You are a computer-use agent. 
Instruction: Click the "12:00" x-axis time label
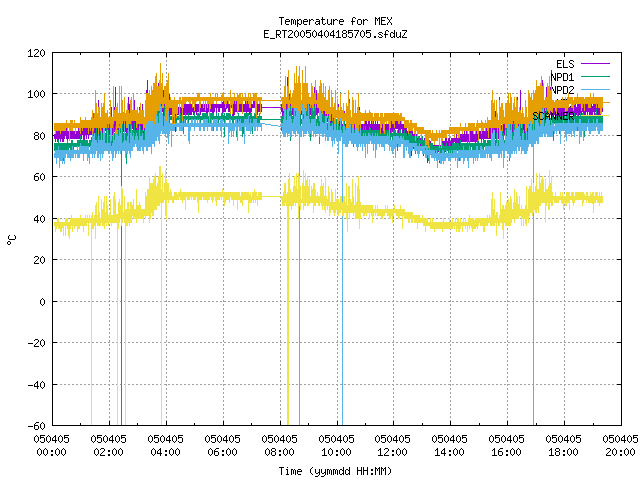pyautogui.click(x=392, y=452)
